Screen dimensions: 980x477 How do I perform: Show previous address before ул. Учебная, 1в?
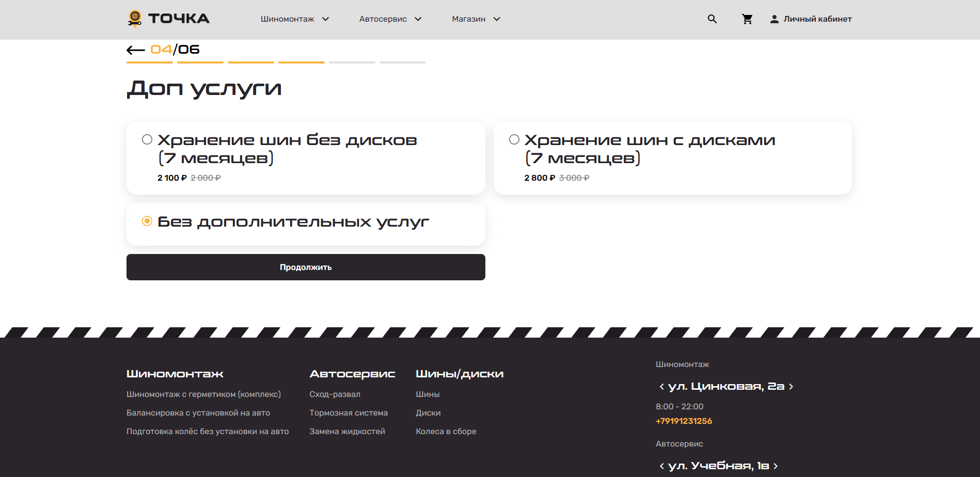[x=661, y=466]
